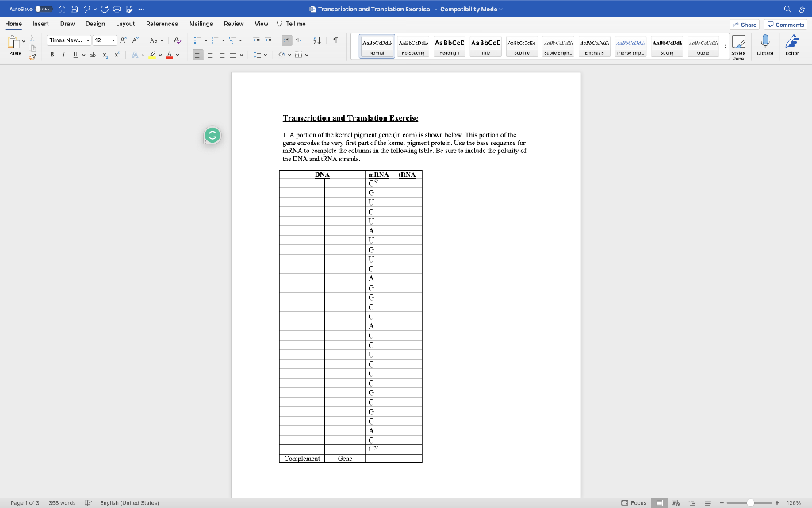The width and height of the screenshot is (812, 508).
Task: Click the Multilevel List icon
Action: tap(232, 40)
